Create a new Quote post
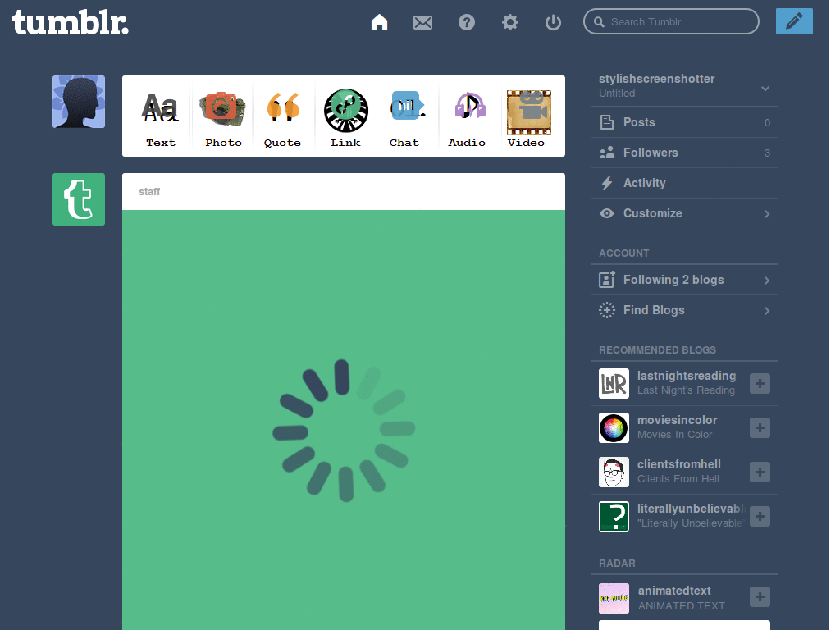 pyautogui.click(x=282, y=118)
